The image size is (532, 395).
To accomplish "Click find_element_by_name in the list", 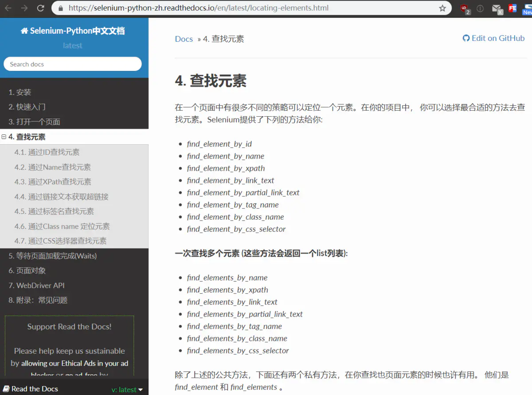I will (x=226, y=156).
